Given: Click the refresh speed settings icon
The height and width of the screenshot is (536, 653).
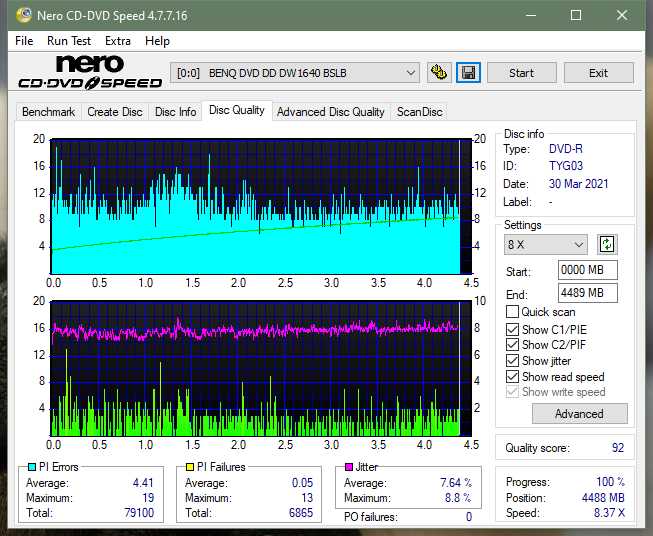Looking at the screenshot, I should point(607,244).
